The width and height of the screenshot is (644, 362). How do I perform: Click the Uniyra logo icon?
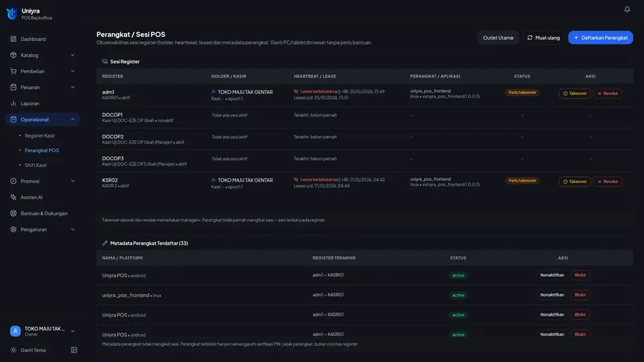12,14
